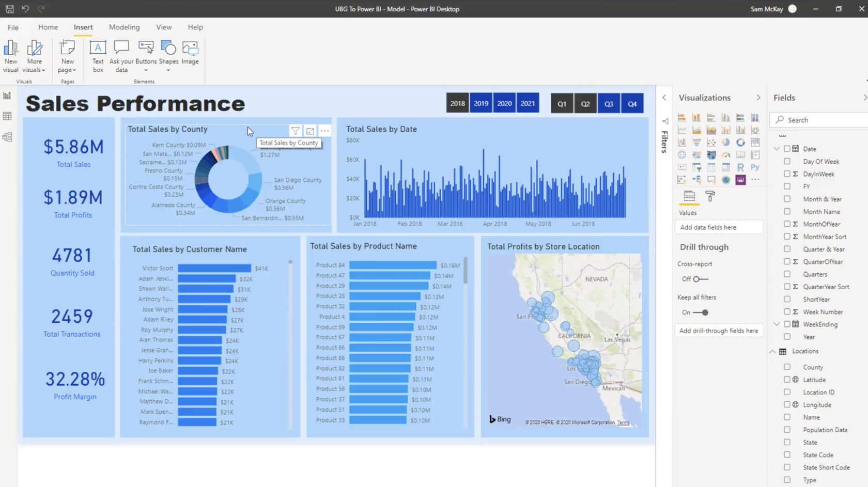Insert a New visual from the ribbon
Image resolution: width=868 pixels, height=487 pixels.
pos(11,56)
